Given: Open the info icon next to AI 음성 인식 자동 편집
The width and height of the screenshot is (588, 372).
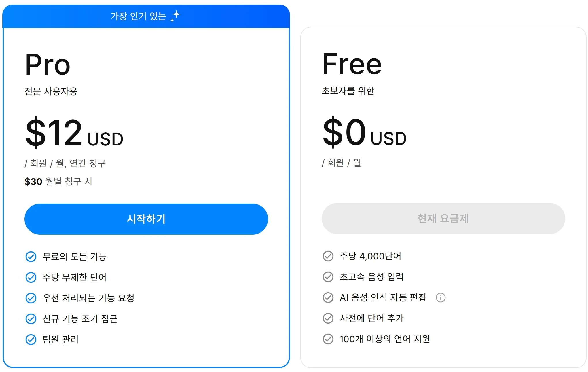Looking at the screenshot, I should [441, 297].
